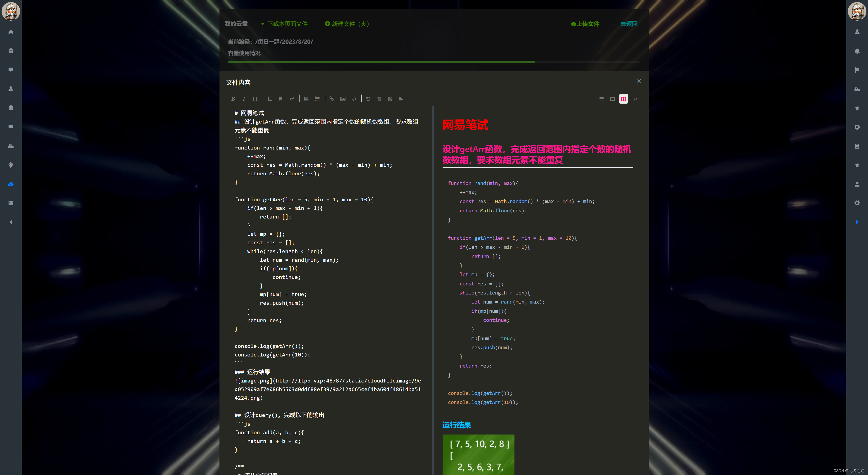Click the right sidebar avatar image
868x475 pixels.
point(857,11)
